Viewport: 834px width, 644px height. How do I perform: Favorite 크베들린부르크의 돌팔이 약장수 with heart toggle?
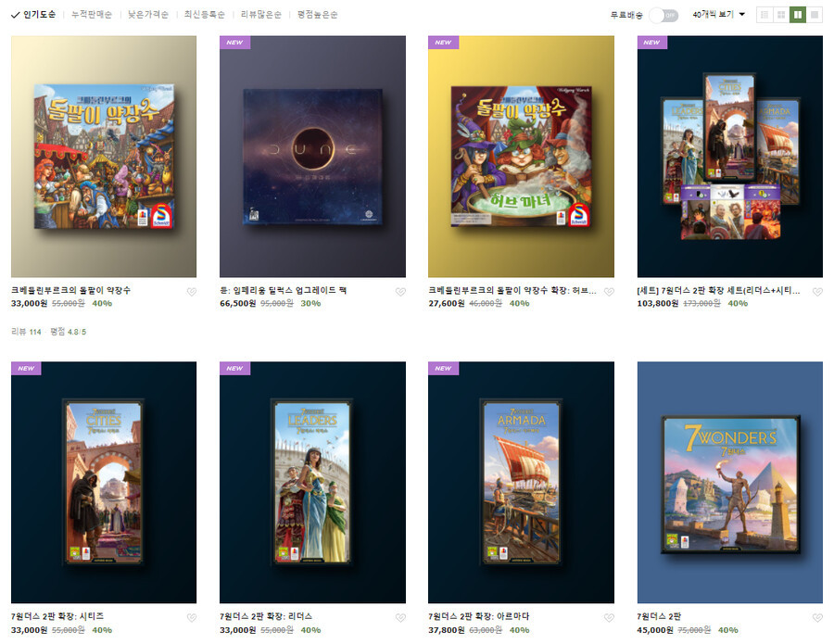pyautogui.click(x=192, y=292)
